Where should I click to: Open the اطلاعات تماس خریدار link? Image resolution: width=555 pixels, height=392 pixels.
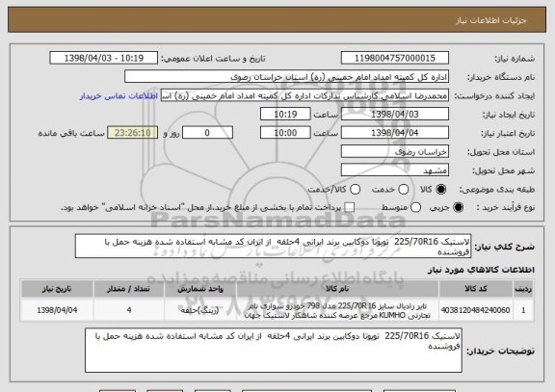pyautogui.click(x=119, y=96)
